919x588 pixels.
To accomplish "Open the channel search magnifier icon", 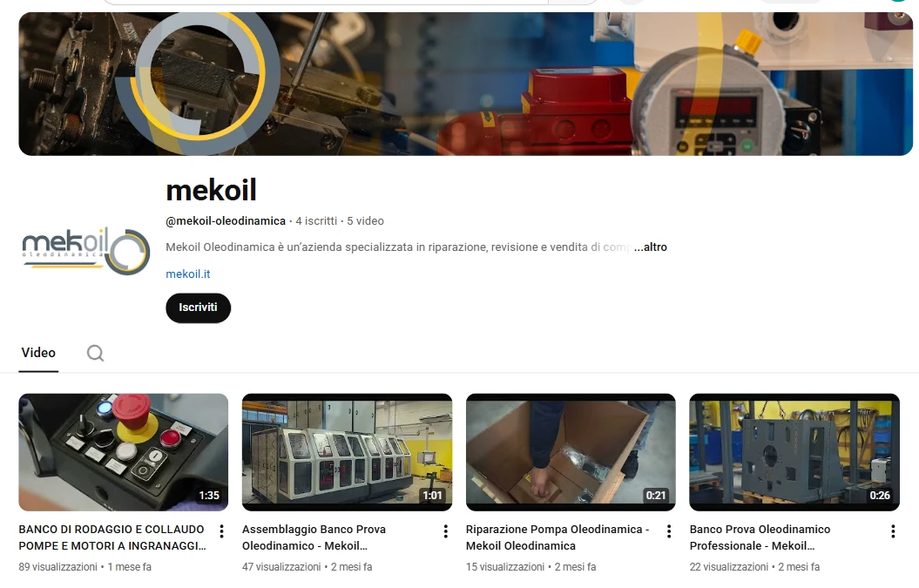I will 96,353.
